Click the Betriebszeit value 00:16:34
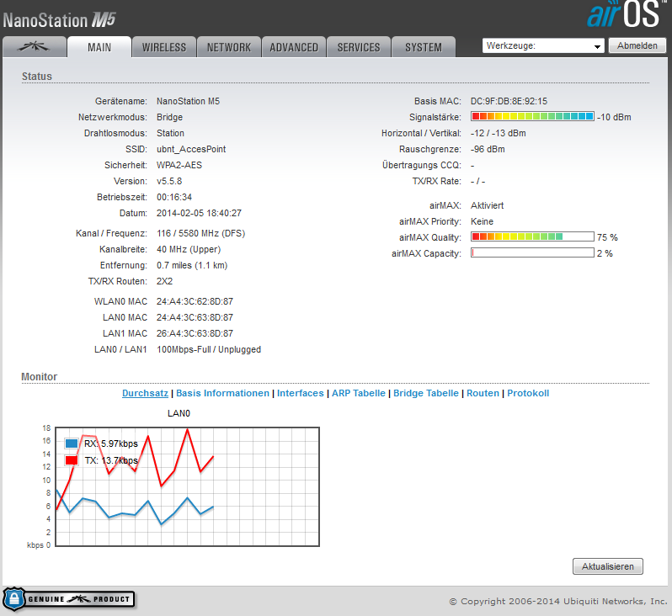Screen dimensions: 672x616 click(174, 197)
